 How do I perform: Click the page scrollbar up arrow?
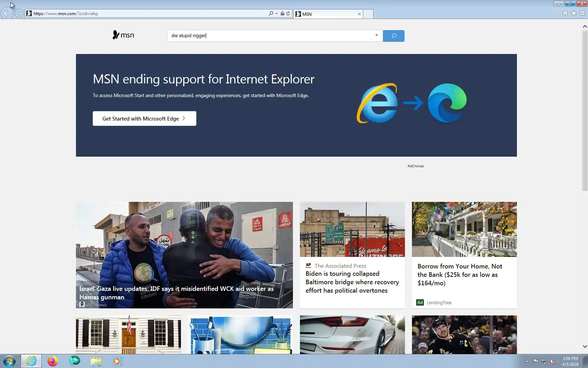point(585,26)
